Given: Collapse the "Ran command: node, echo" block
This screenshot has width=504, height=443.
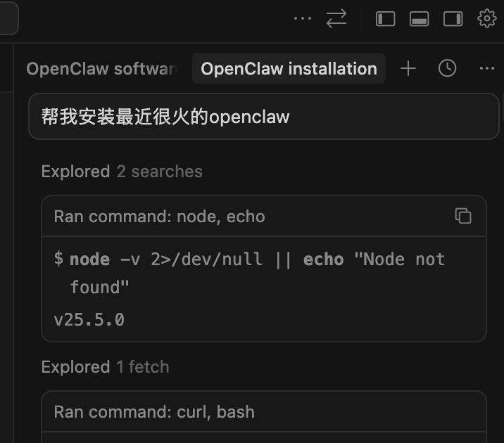Looking at the screenshot, I should click(159, 217).
